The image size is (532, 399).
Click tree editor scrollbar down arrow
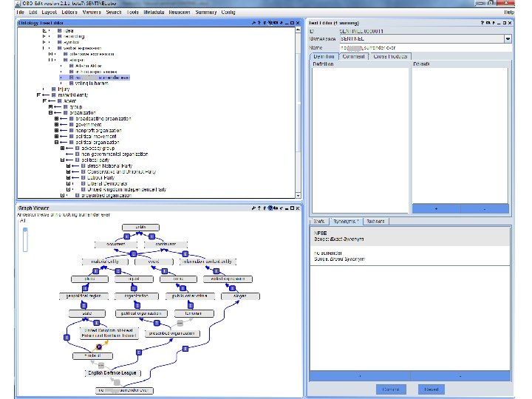pyautogui.click(x=298, y=195)
